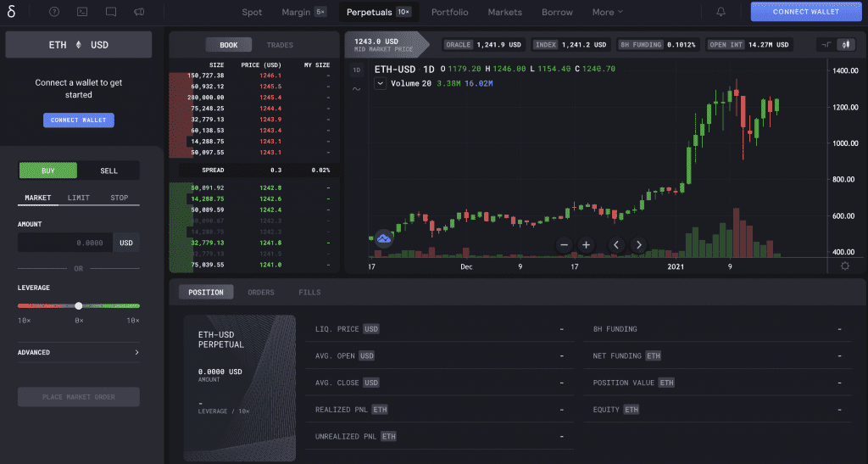
Task: Open the chat bubble icon
Action: 111,12
